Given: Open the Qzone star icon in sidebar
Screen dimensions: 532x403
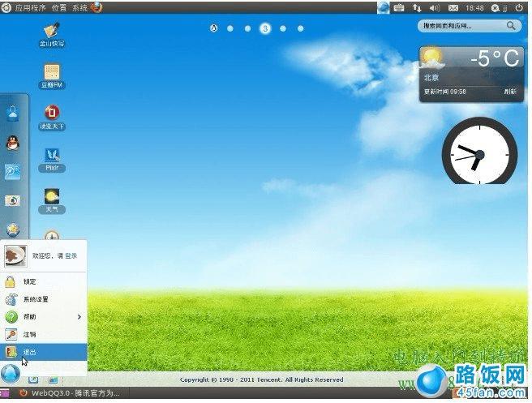Looking at the screenshot, I should pyautogui.click(x=13, y=230).
